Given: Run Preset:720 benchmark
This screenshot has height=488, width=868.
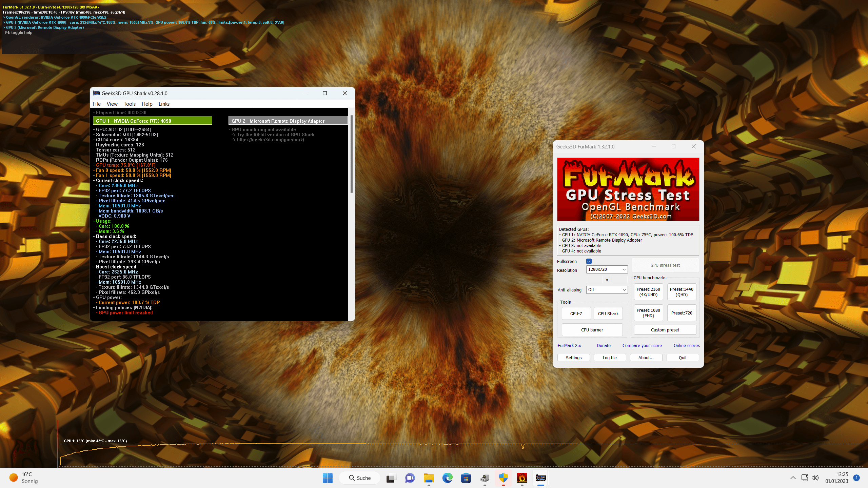Looking at the screenshot, I should 682,313.
